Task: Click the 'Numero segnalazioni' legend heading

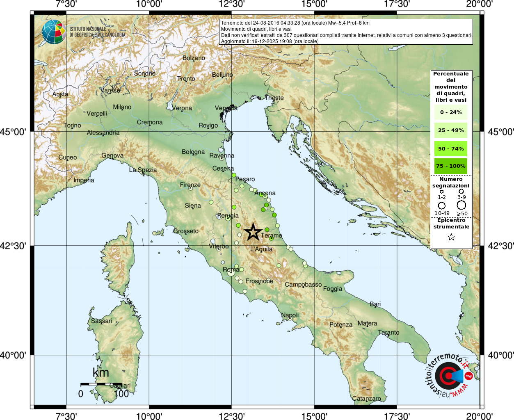Action: pos(451,183)
